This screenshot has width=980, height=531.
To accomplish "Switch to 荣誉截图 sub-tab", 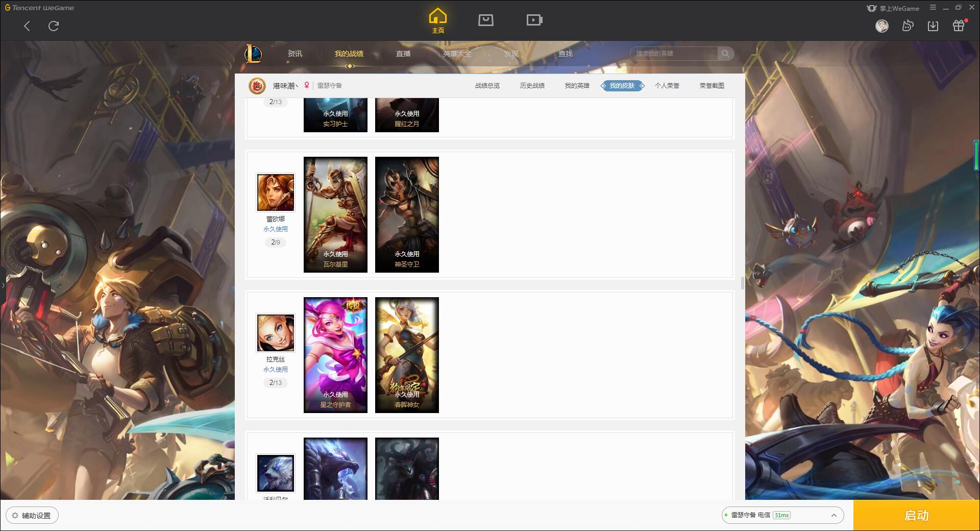I will click(712, 86).
